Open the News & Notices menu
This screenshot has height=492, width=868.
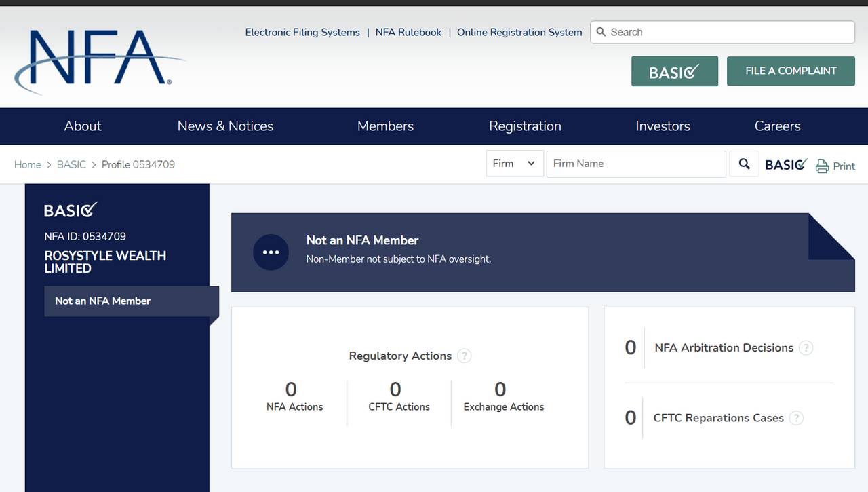pos(225,126)
